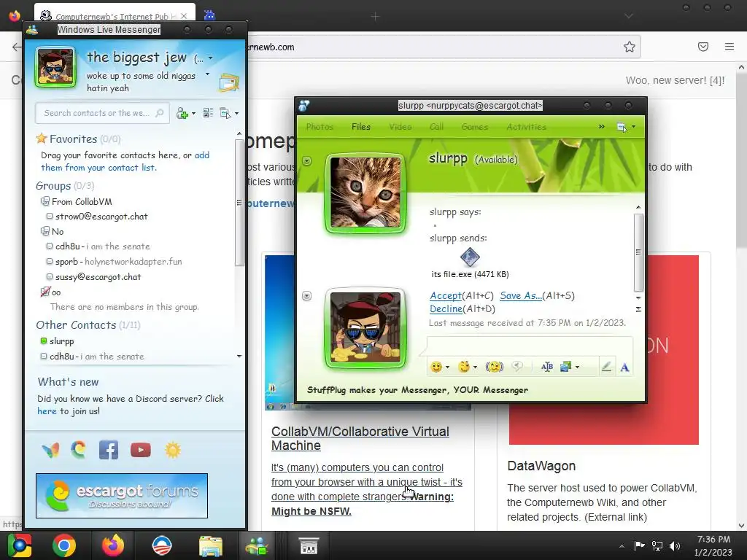Click the sun weather icon in Messenger
Screen dimensions: 747x560
click(172, 450)
